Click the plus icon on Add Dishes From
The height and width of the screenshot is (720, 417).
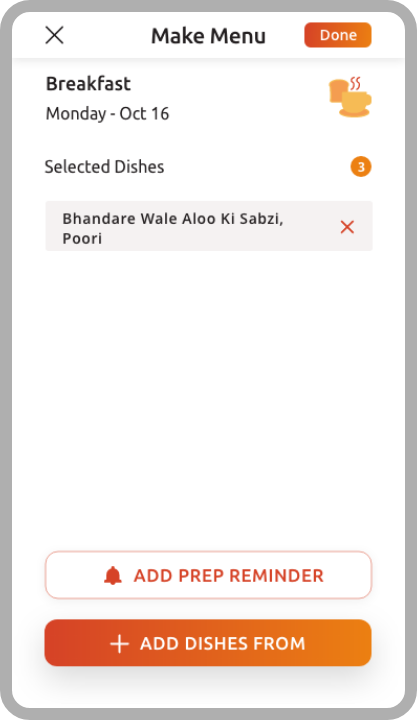pos(119,643)
